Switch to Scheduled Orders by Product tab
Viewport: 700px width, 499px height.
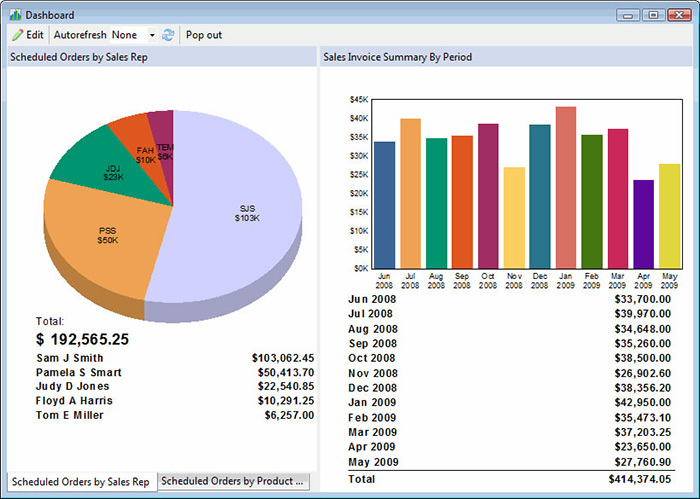click(234, 481)
